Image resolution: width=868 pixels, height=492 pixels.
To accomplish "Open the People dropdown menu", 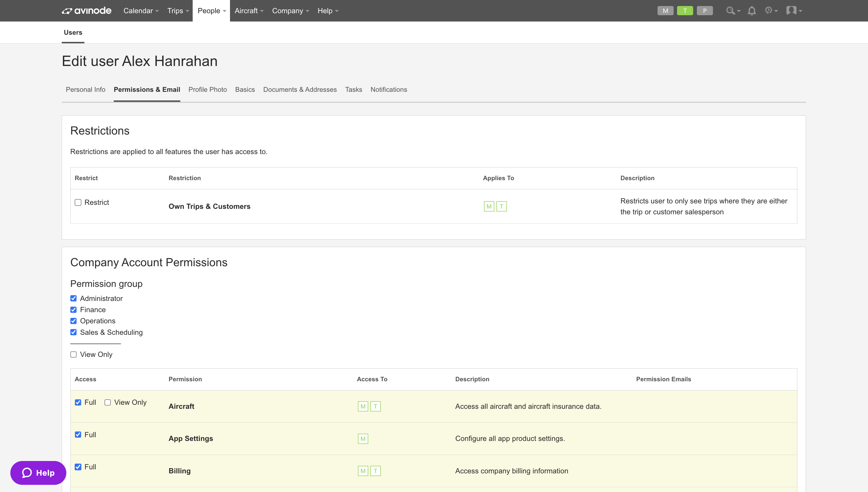I will click(212, 11).
